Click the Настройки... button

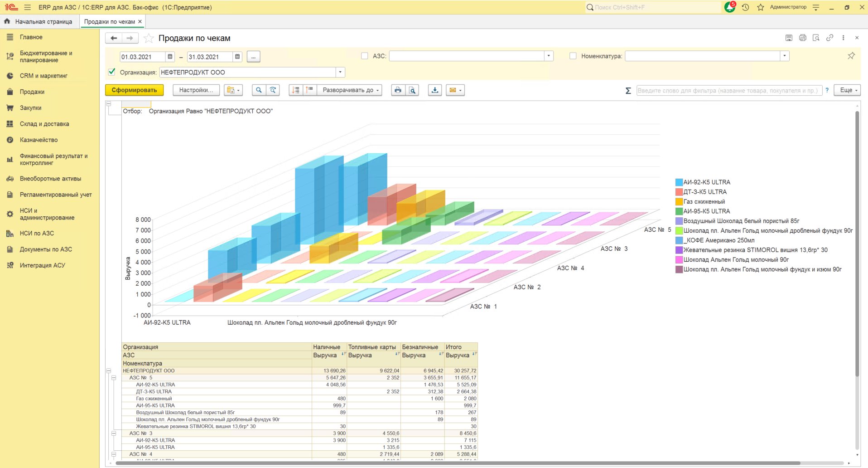click(x=196, y=90)
